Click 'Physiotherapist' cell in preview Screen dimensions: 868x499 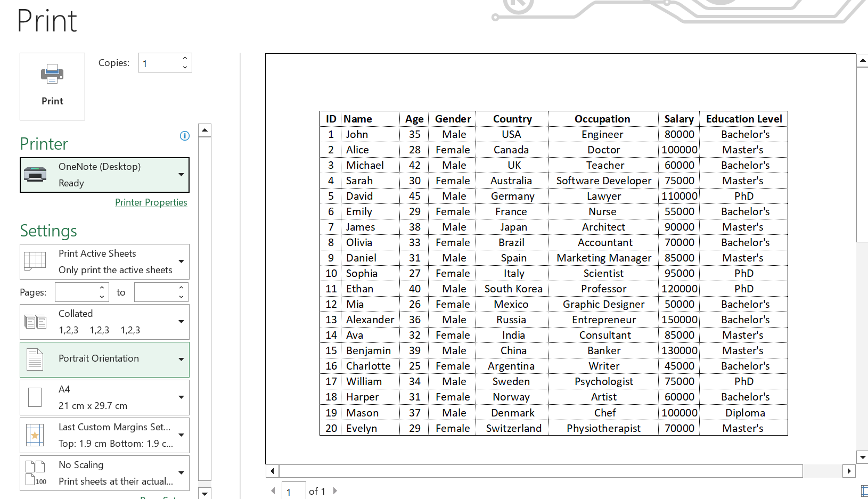tap(603, 428)
